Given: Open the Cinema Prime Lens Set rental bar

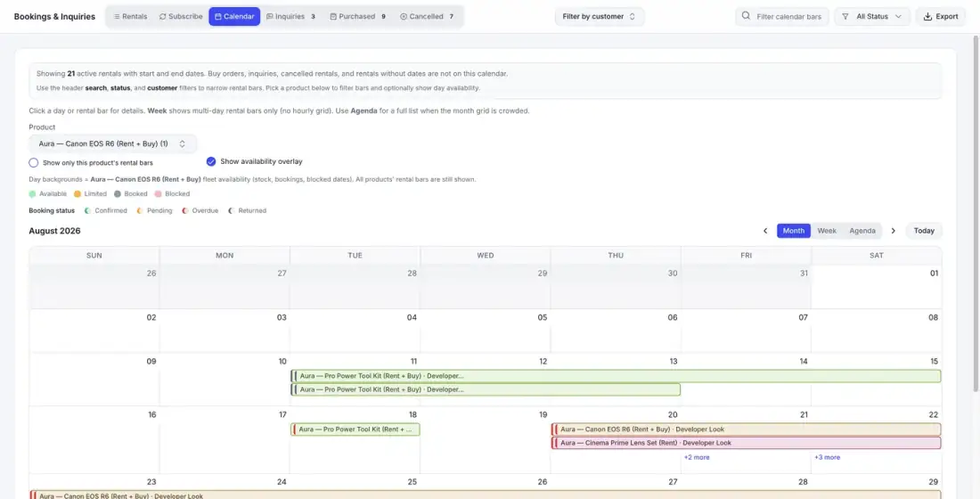Looking at the screenshot, I should 746,443.
